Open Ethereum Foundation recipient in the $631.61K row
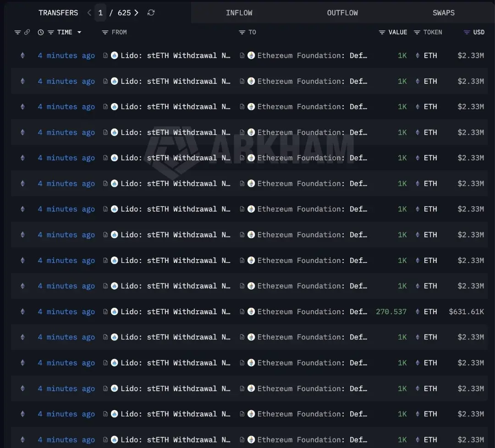This screenshot has height=448, width=495. click(312, 311)
